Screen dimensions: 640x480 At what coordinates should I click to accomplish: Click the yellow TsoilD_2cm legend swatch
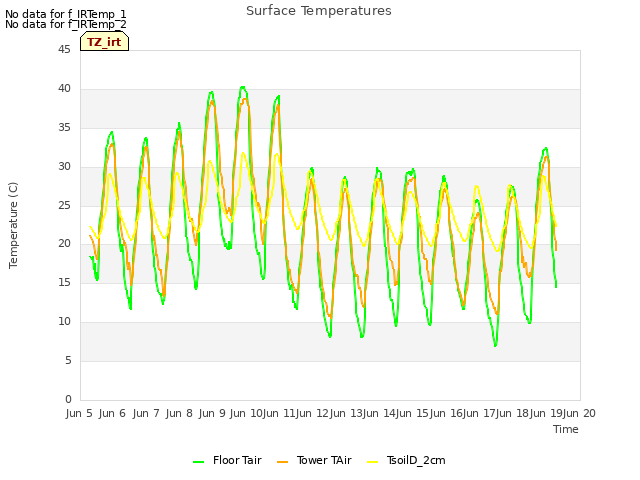(x=373, y=462)
